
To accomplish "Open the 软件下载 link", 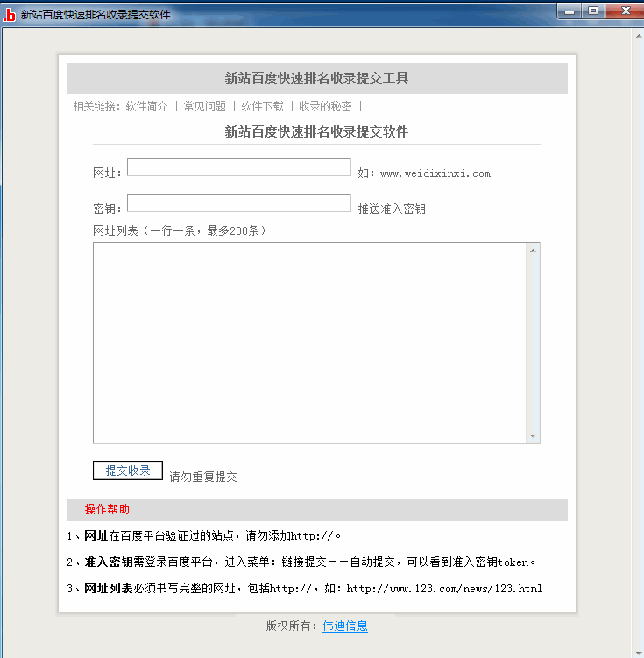I will [263, 106].
